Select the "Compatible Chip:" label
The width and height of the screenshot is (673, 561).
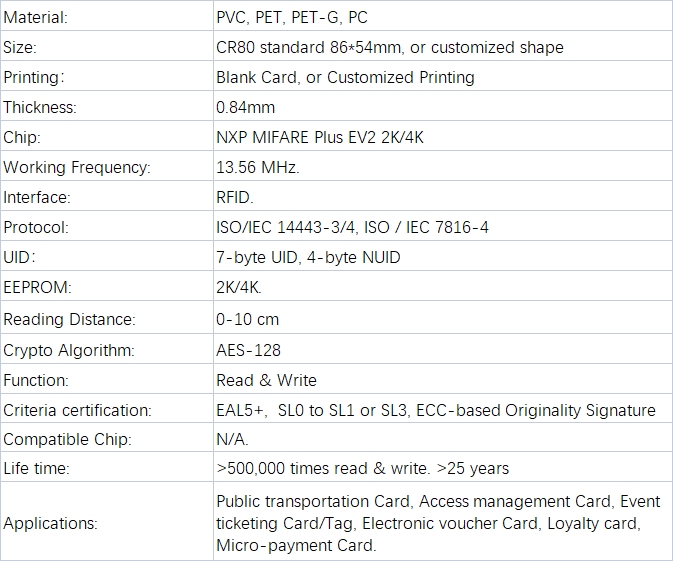click(x=67, y=439)
